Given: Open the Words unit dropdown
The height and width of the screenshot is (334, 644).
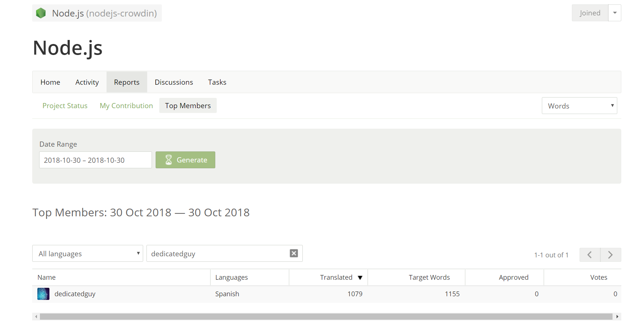Looking at the screenshot, I should [x=579, y=106].
